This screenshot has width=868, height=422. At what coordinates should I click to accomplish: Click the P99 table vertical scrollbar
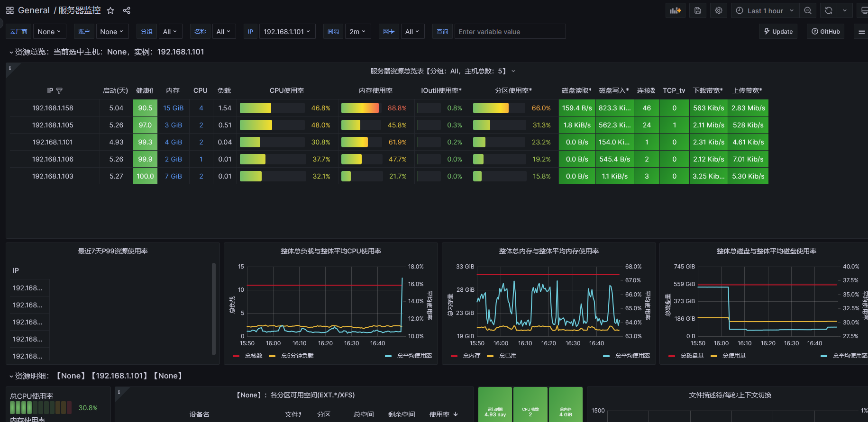(x=214, y=309)
